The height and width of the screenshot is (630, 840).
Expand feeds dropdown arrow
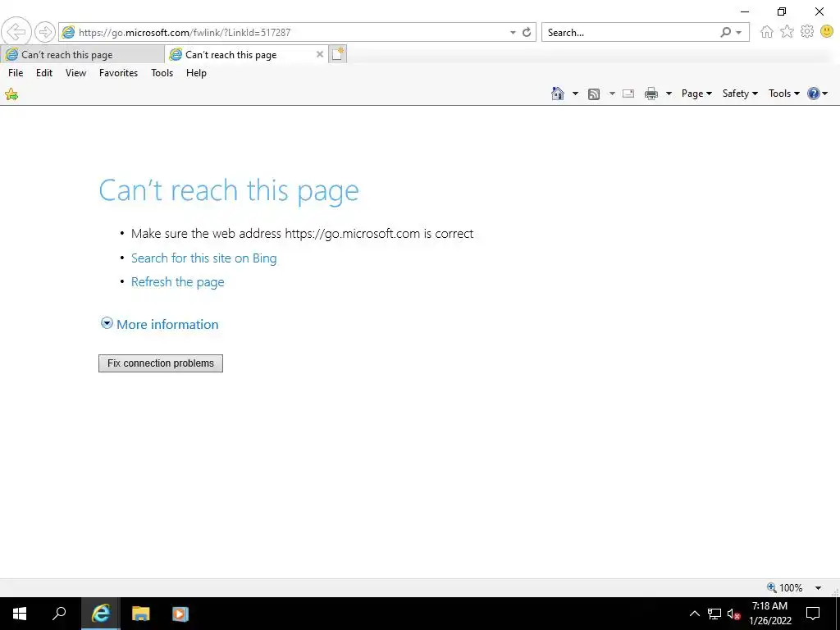click(x=612, y=94)
